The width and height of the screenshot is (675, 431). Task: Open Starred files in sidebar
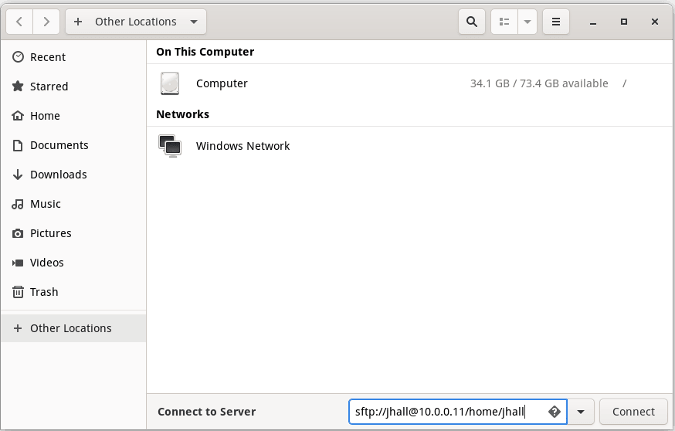click(48, 87)
